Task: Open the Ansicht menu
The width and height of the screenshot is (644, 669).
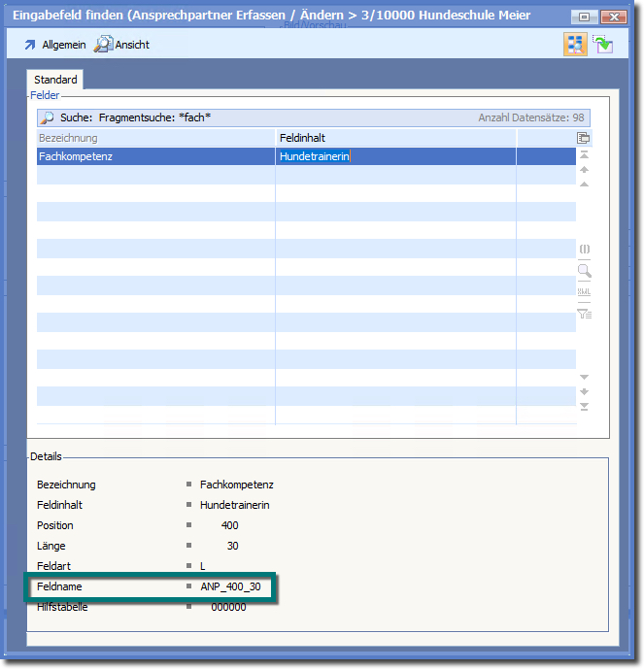Action: [x=122, y=45]
